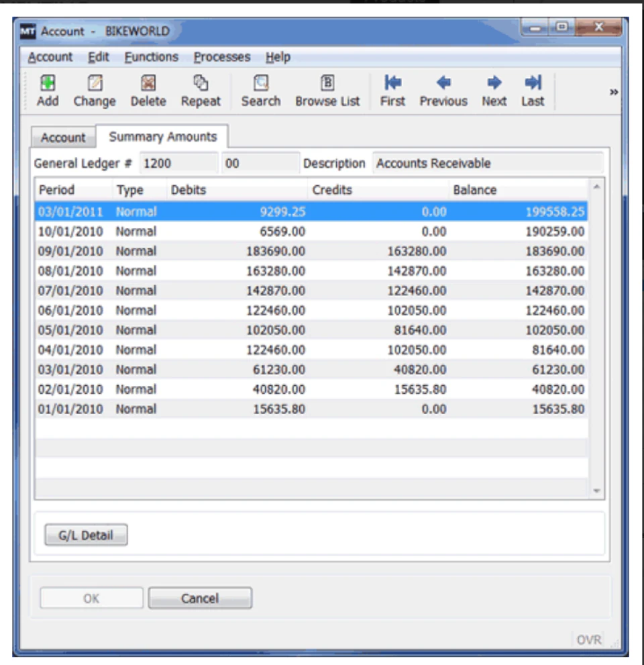
Task: Open the Processes menu
Action: [221, 57]
